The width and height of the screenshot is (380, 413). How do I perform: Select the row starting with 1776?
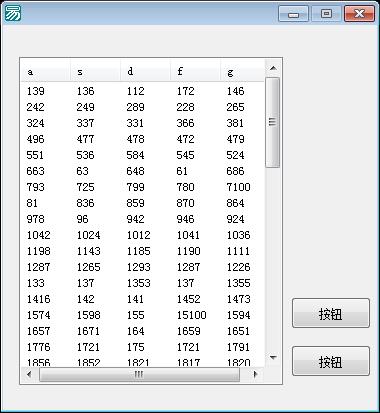[x=143, y=347]
